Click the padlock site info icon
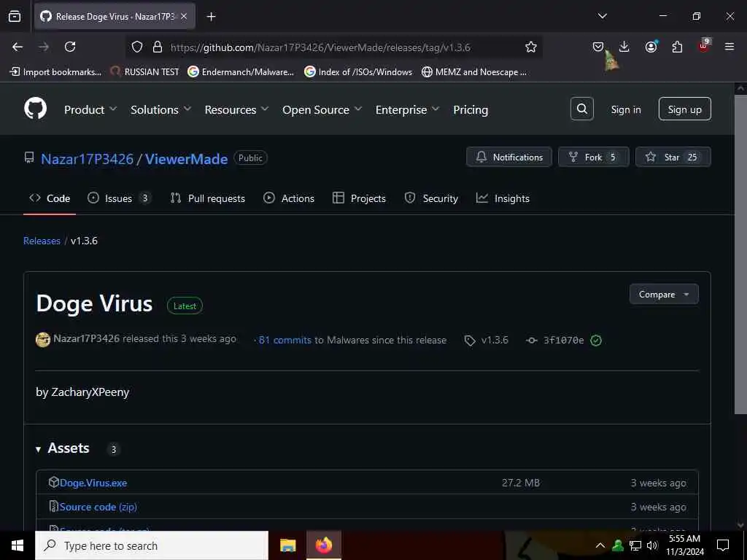 click(x=158, y=47)
